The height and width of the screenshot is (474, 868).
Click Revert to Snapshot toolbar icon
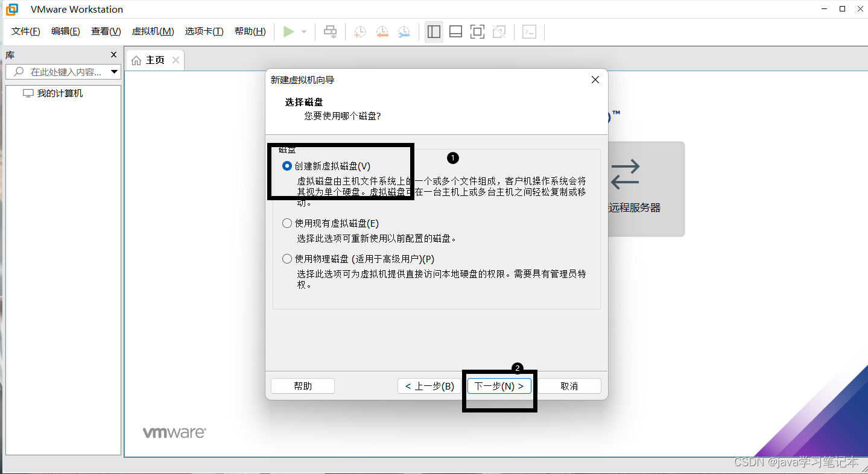click(382, 32)
